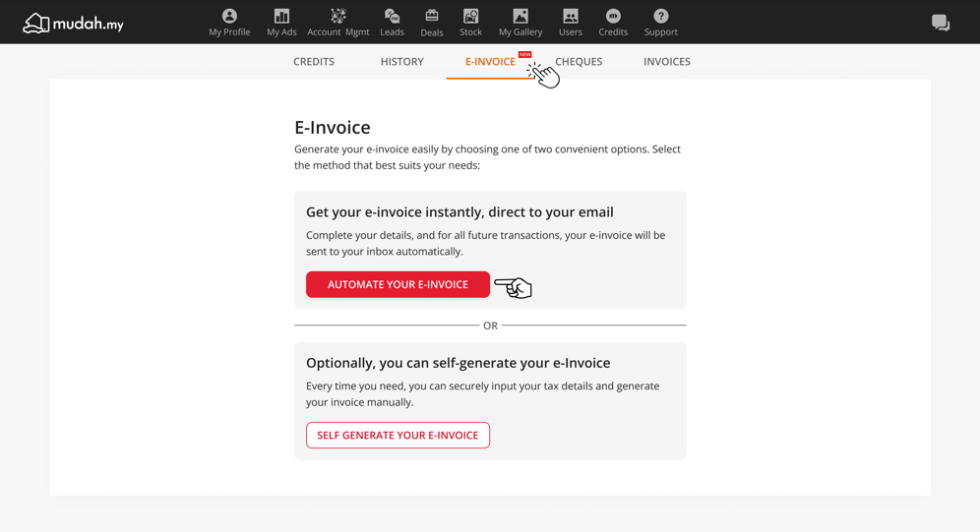Switch to the HISTORY tab
This screenshot has width=980, height=532.
[401, 62]
